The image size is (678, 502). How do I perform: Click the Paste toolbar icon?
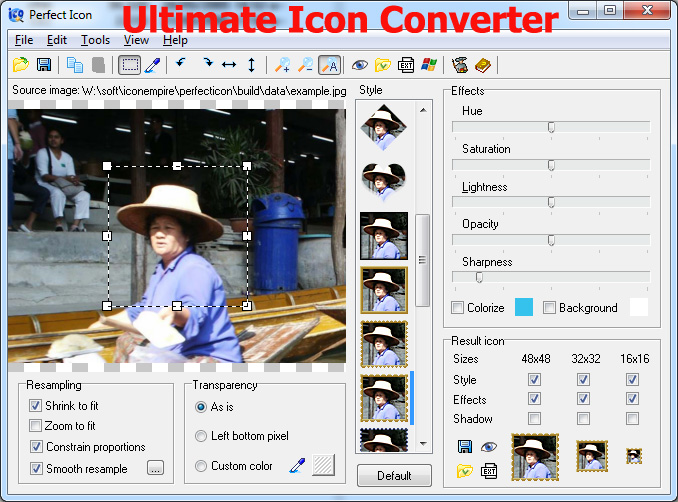(99, 65)
